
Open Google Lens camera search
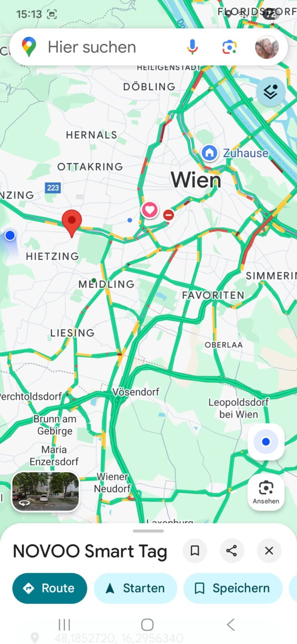(x=229, y=47)
